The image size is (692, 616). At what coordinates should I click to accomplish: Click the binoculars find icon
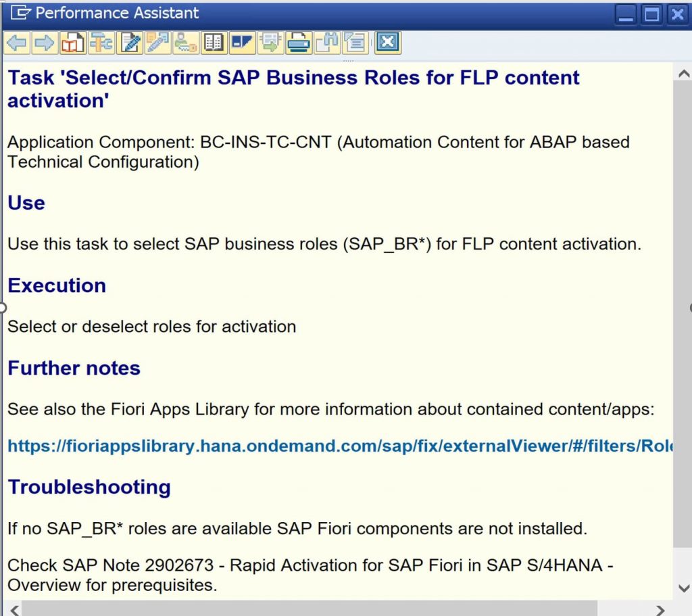click(x=327, y=43)
